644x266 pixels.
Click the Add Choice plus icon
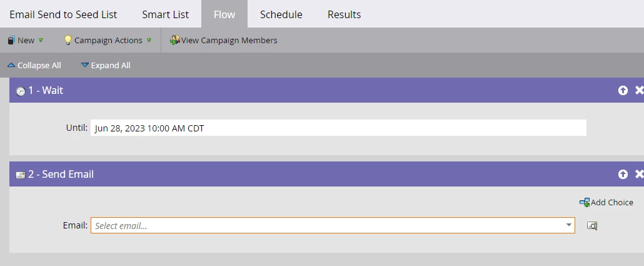pos(585,202)
